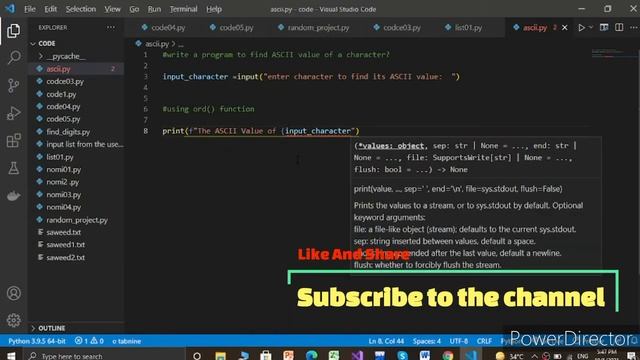Open the Run and Debug view
Screen dimensions: 640x360
click(x=13, y=113)
